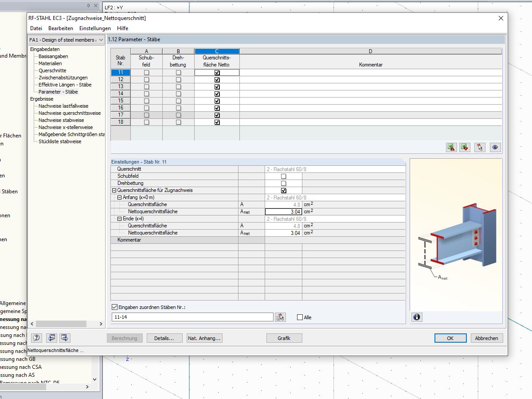The width and height of the screenshot is (532, 399).
Task: Select Basisangaben in the navigator tree
Action: (x=53, y=56)
